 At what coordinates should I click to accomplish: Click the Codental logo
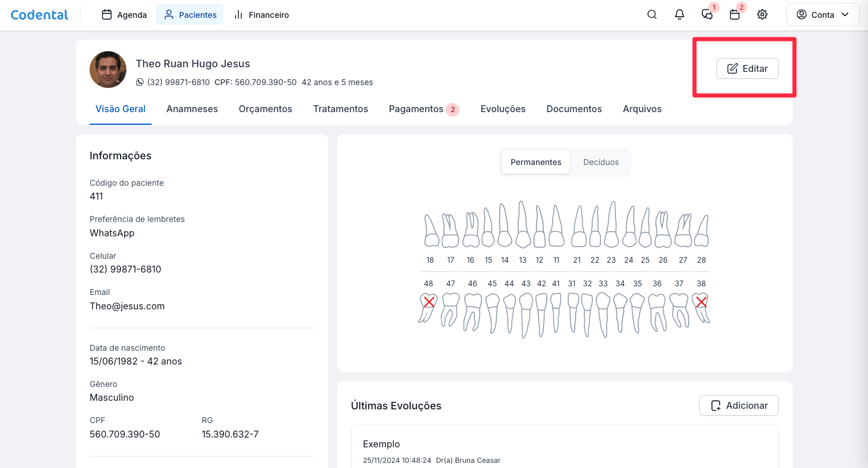[40, 15]
